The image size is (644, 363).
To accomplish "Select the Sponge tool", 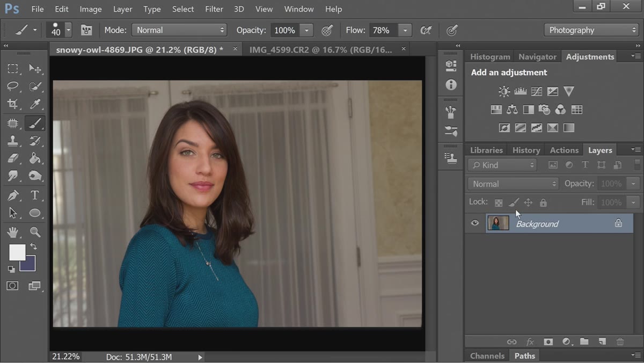I will 35,176.
